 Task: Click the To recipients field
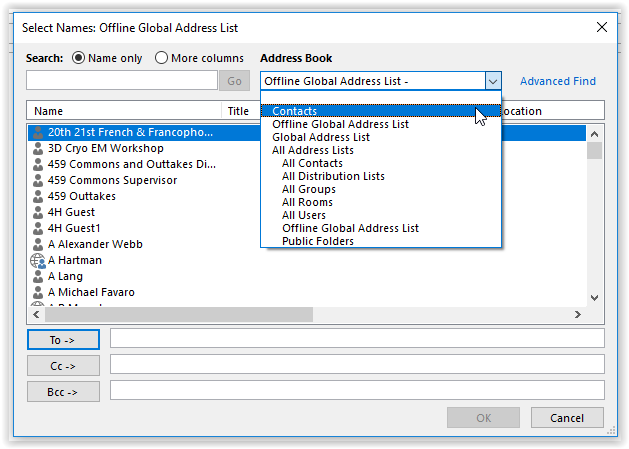point(357,338)
